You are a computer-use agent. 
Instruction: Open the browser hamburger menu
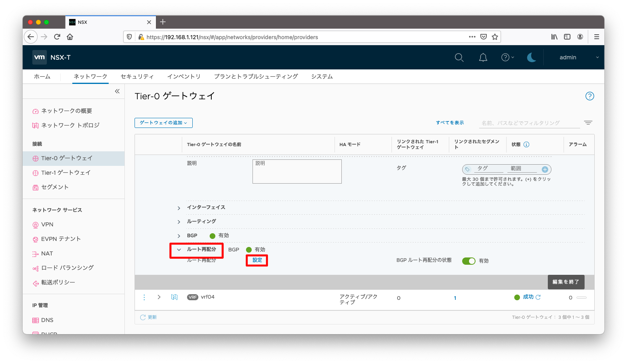pos(596,37)
